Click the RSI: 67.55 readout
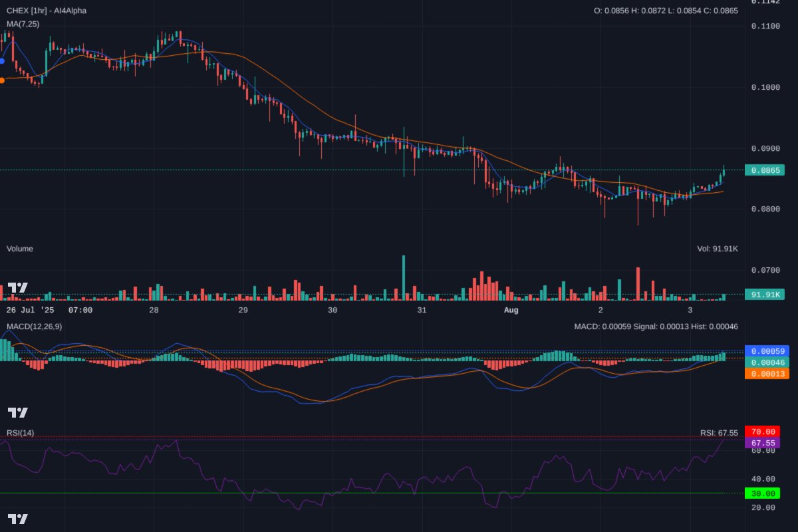 720,432
